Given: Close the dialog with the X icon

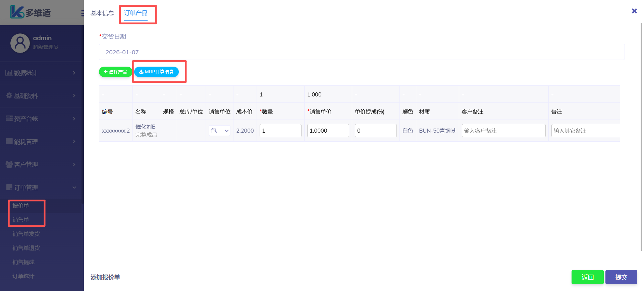Looking at the screenshot, I should pos(634,11).
